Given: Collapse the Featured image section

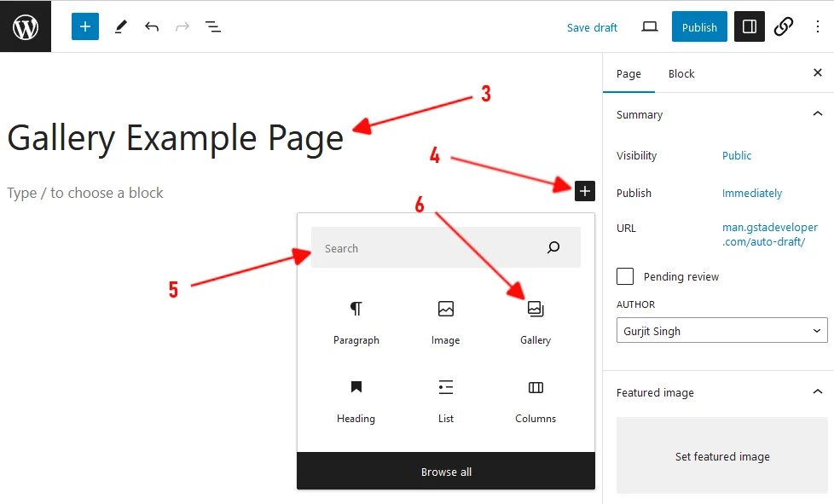Looking at the screenshot, I should click(x=817, y=392).
